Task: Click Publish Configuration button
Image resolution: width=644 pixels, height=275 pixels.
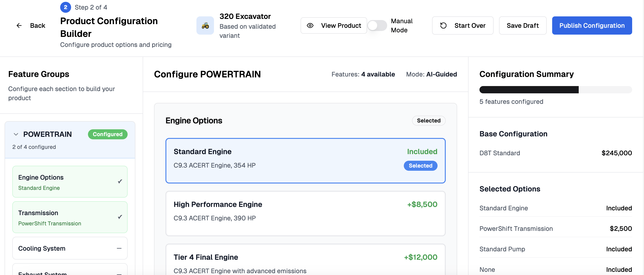Action: 592,25
